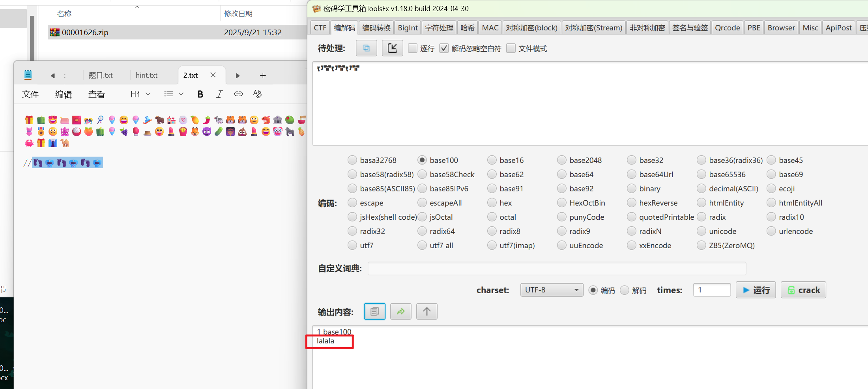Open the hint.txt tab in Notepad
868x389 pixels.
click(146, 75)
